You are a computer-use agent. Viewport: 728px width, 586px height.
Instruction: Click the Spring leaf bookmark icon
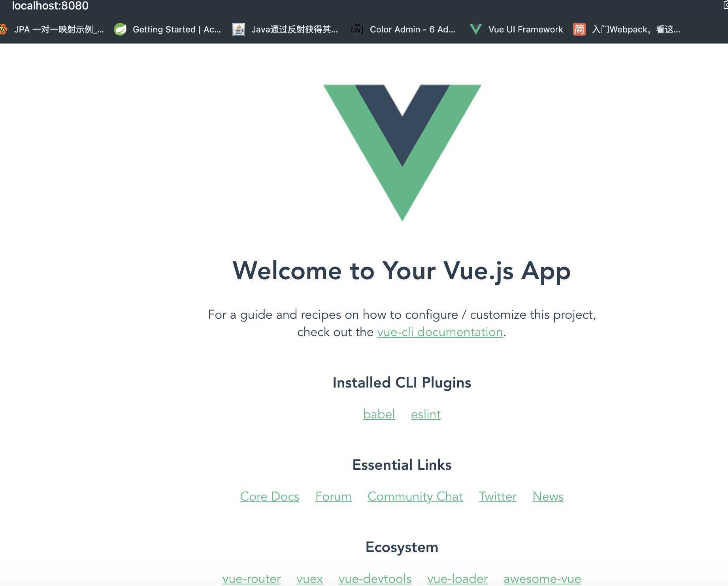(120, 29)
